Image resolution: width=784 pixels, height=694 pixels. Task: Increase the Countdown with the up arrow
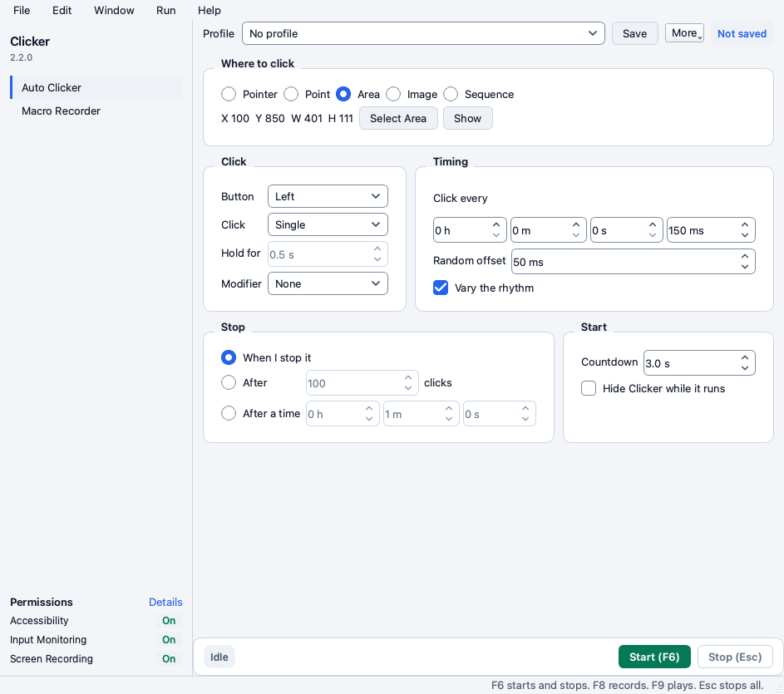pyautogui.click(x=745, y=357)
